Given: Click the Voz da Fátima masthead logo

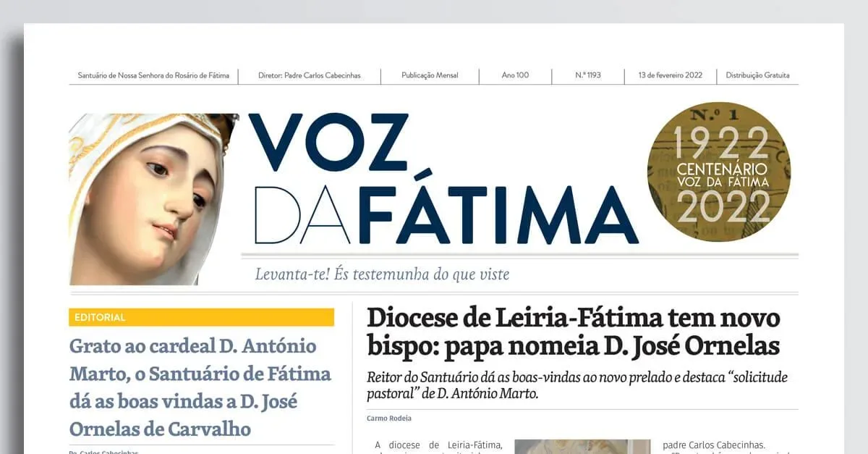Looking at the screenshot, I should click(x=443, y=179).
